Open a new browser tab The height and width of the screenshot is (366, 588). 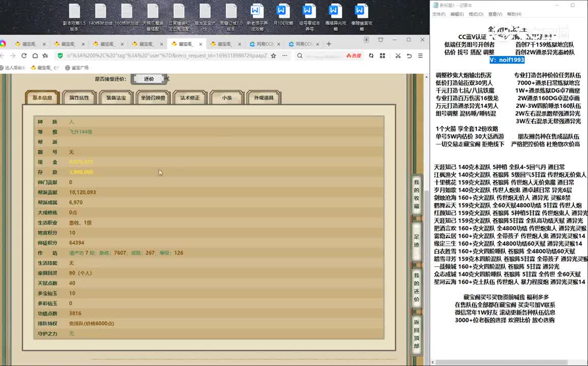(329, 44)
